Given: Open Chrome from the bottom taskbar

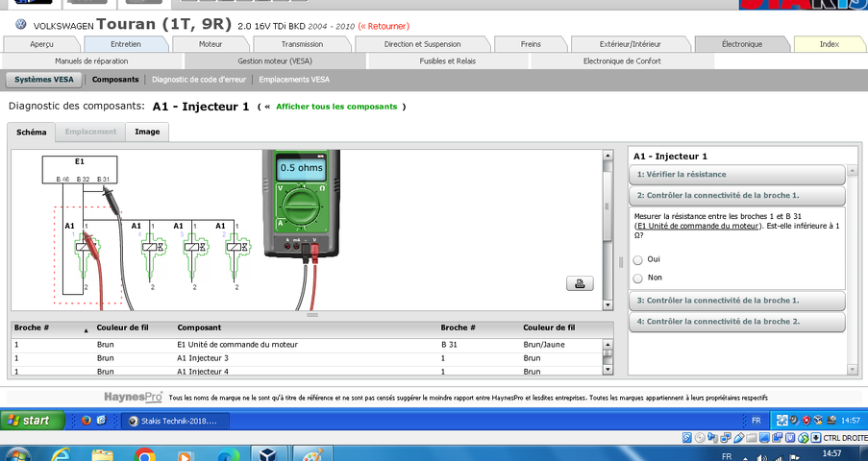Looking at the screenshot, I should 145,453.
